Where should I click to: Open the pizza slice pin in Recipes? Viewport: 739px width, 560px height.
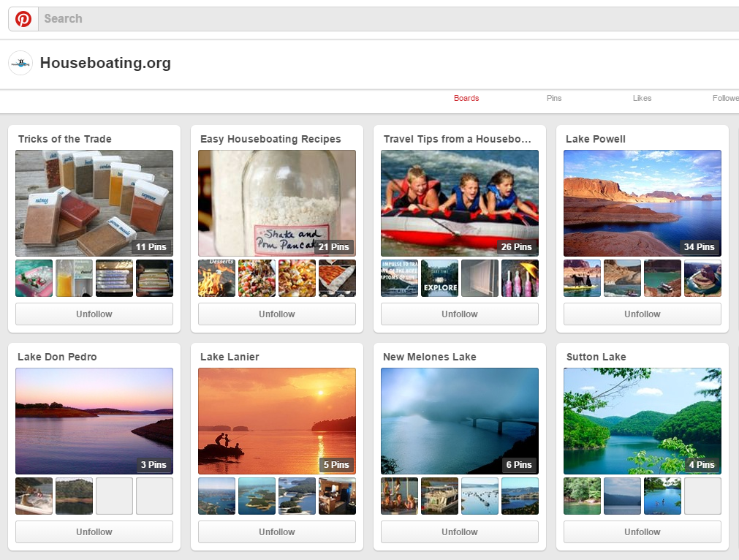tap(338, 278)
